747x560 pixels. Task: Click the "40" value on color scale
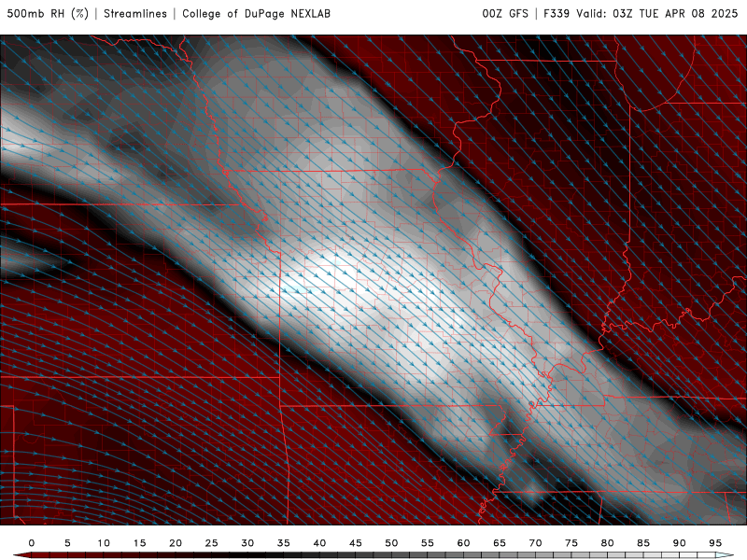pyautogui.click(x=319, y=543)
